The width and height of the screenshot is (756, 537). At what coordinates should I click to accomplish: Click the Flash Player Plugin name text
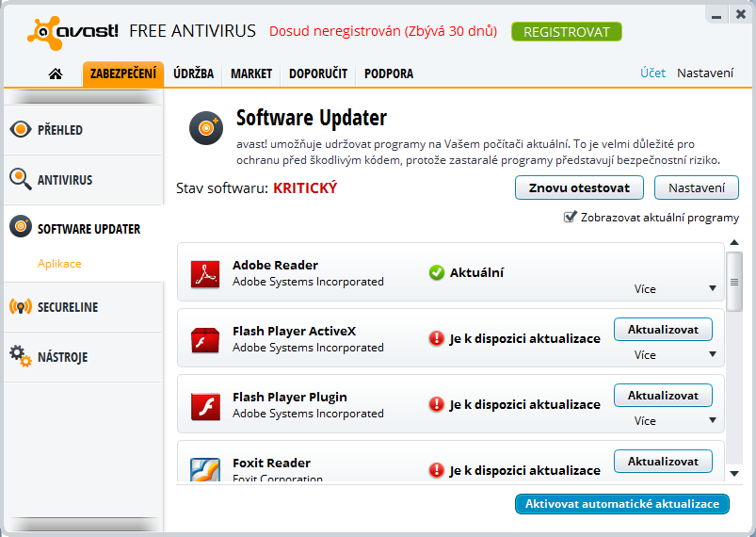pyautogui.click(x=290, y=397)
